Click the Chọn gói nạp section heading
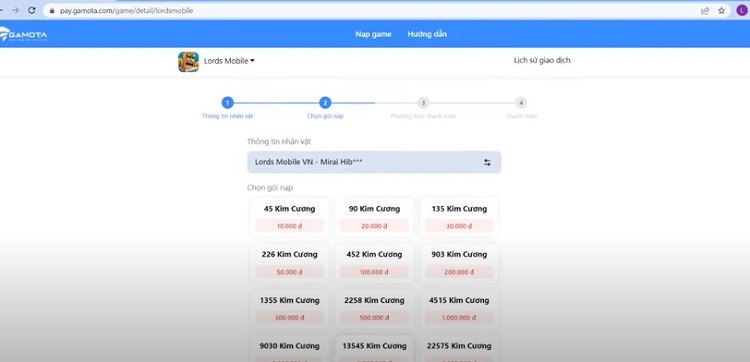Screen dimensions: 750x362 pyautogui.click(x=270, y=187)
